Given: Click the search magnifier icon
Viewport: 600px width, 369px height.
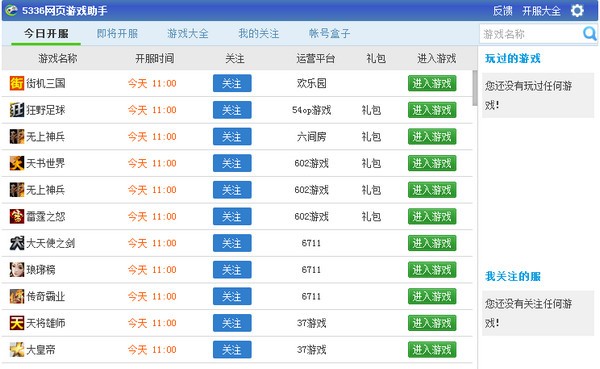Looking at the screenshot, I should [x=589, y=34].
